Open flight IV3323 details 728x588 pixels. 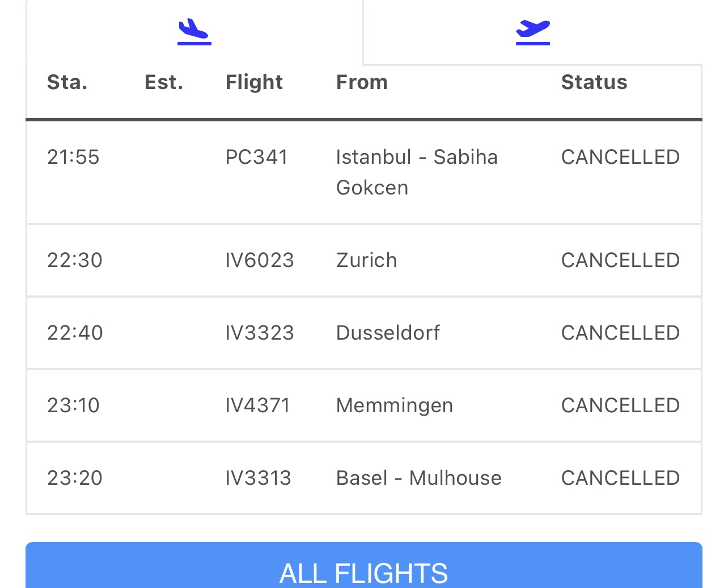pos(364,333)
